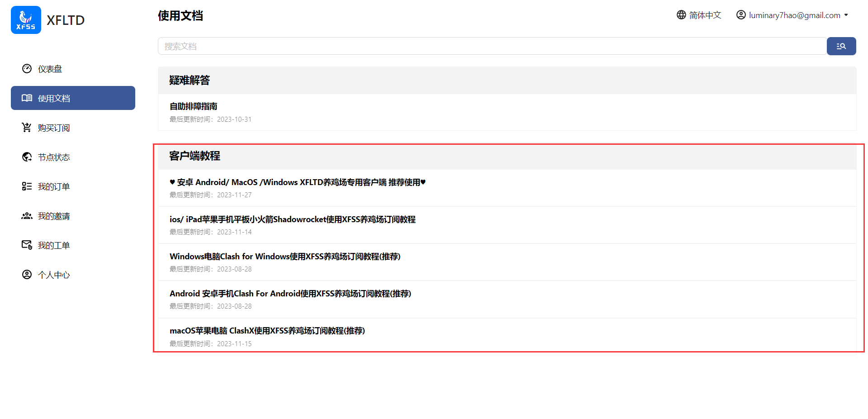Click into the 搜索文档 search field
Screen dimensions: 868x419
[x=492, y=46]
